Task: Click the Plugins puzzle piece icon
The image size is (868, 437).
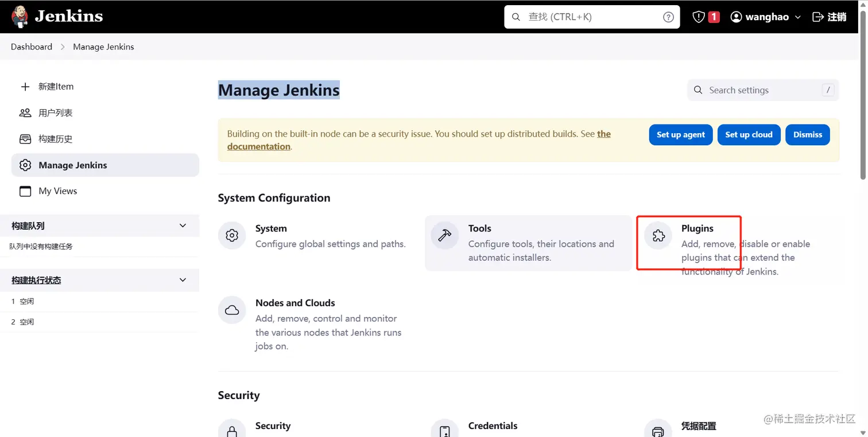Action: (x=658, y=235)
